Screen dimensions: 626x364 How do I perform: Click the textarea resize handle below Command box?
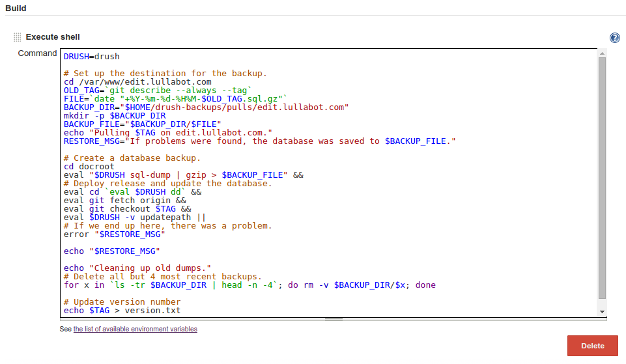pos(334,319)
